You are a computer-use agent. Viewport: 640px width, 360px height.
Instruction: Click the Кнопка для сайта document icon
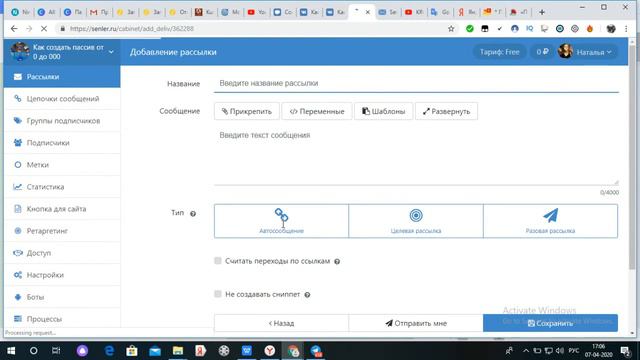(18, 209)
